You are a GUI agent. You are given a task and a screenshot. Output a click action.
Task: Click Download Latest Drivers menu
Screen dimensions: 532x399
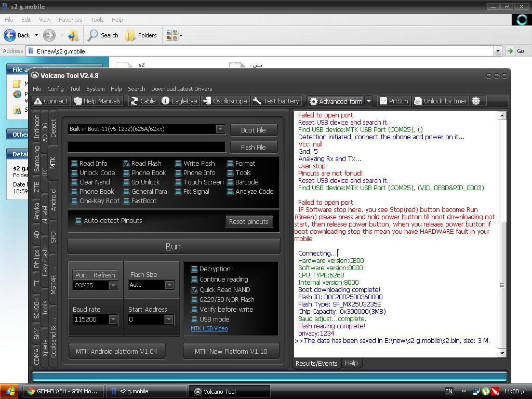point(181,89)
